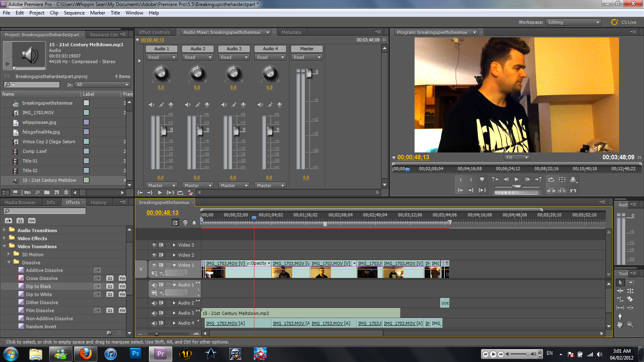Switch Project panel to List view
Image resolution: width=644 pixels, height=362 pixels.
[6, 193]
